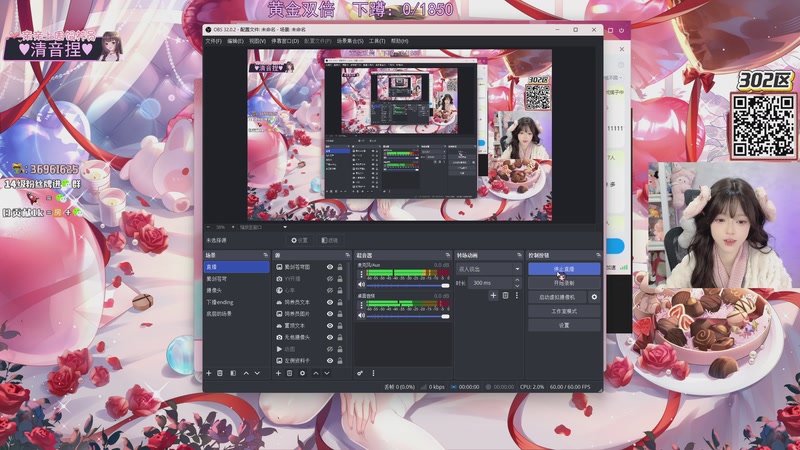Viewport: 800px width, 450px height.
Task: Click the 启动虚拟摄像机 button
Action: (557, 297)
